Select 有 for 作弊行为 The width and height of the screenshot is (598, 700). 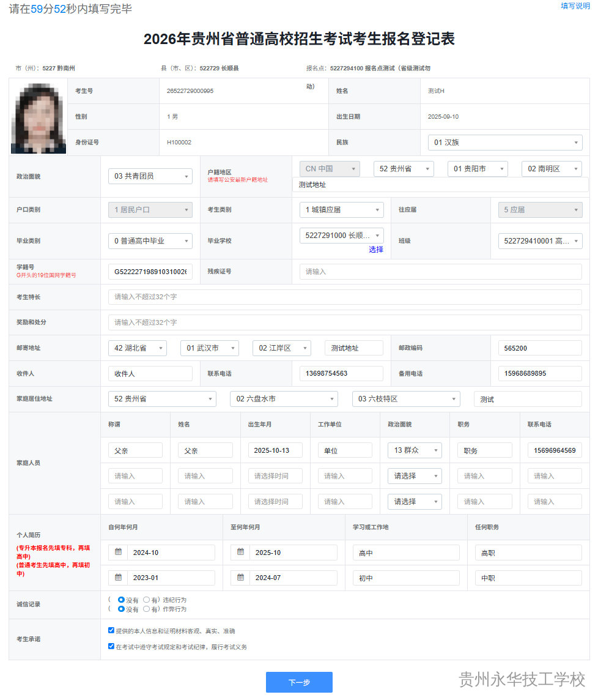146,609
